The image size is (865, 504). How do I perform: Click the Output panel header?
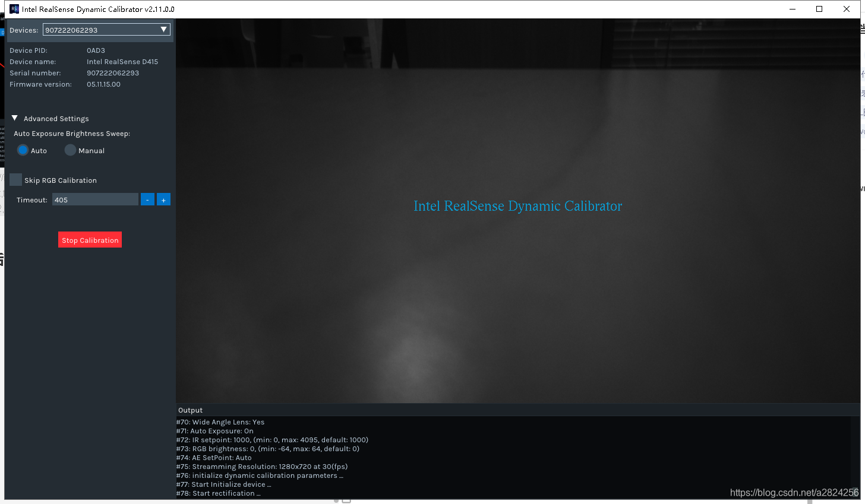(517, 410)
